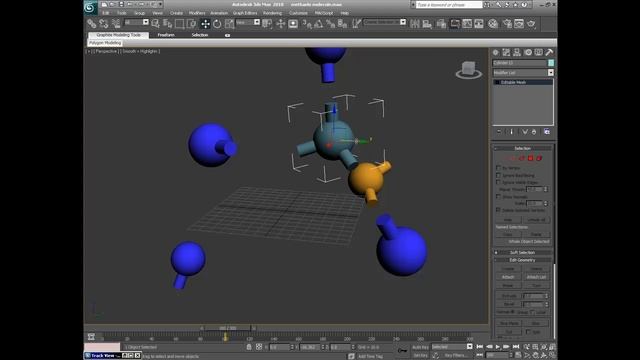The height and width of the screenshot is (360, 640).
Task: Open the Modifiers menu
Action: tap(197, 13)
